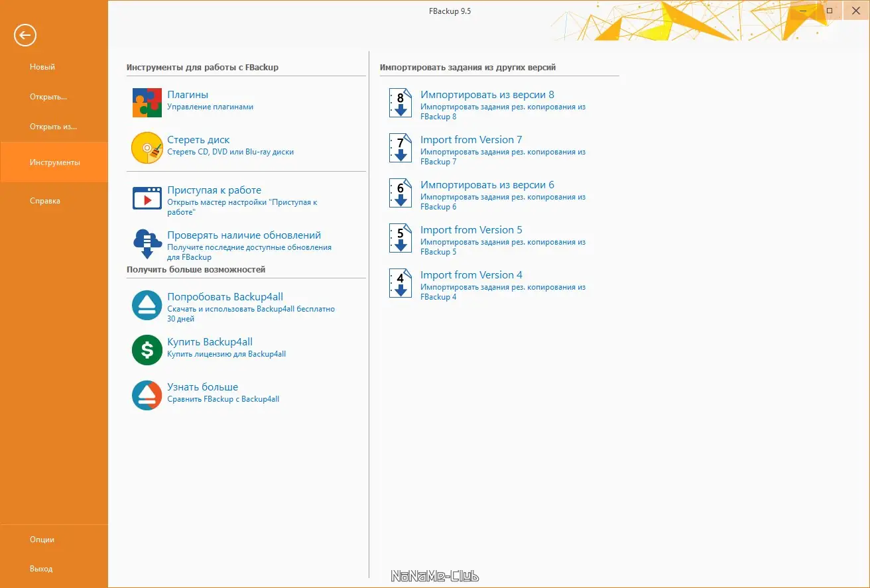Click Import from Version 4 link
Screen dimensions: 870x588
pyautogui.click(x=471, y=275)
